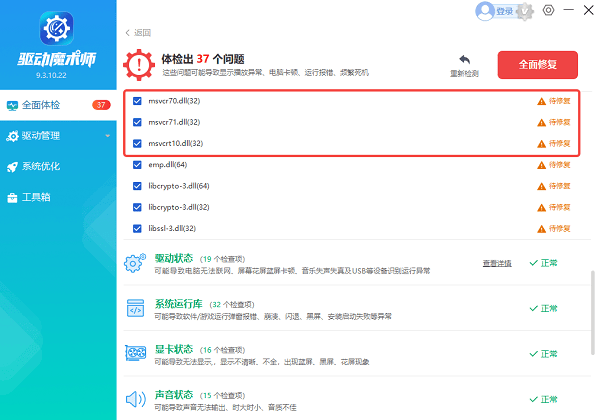Click warning triangle for libssl-3.dll(32)
This screenshot has height=420, width=600.
(x=541, y=229)
